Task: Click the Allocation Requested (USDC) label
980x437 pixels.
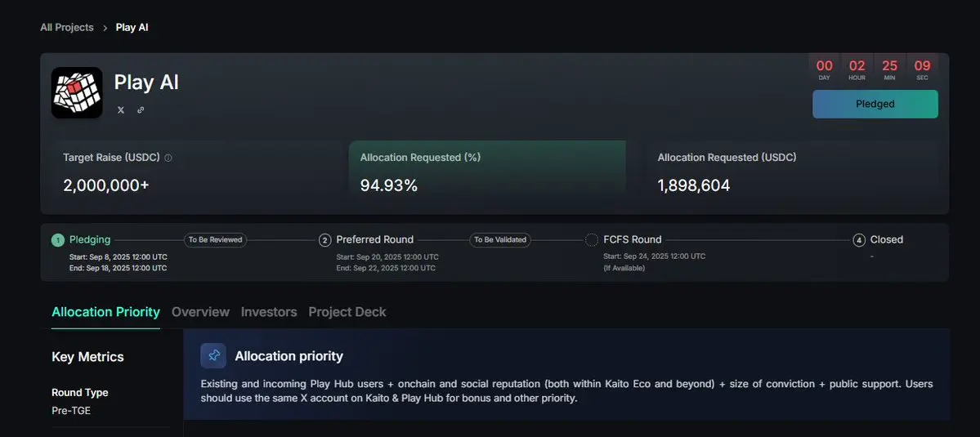Action: 727,158
